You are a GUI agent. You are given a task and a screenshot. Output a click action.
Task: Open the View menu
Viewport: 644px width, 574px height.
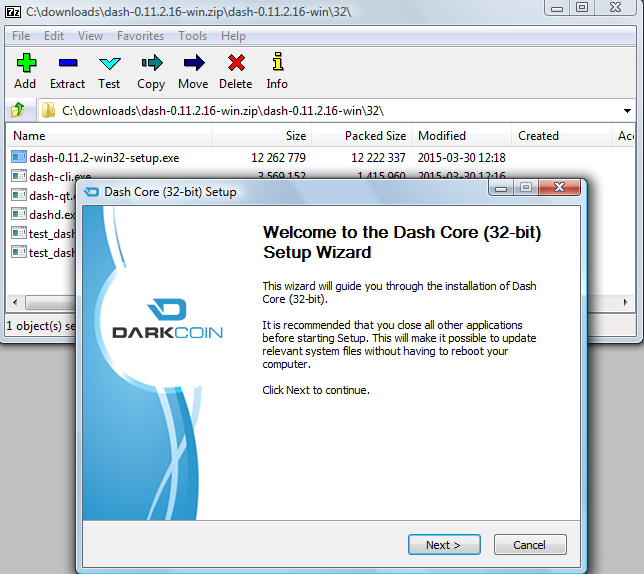(x=90, y=36)
